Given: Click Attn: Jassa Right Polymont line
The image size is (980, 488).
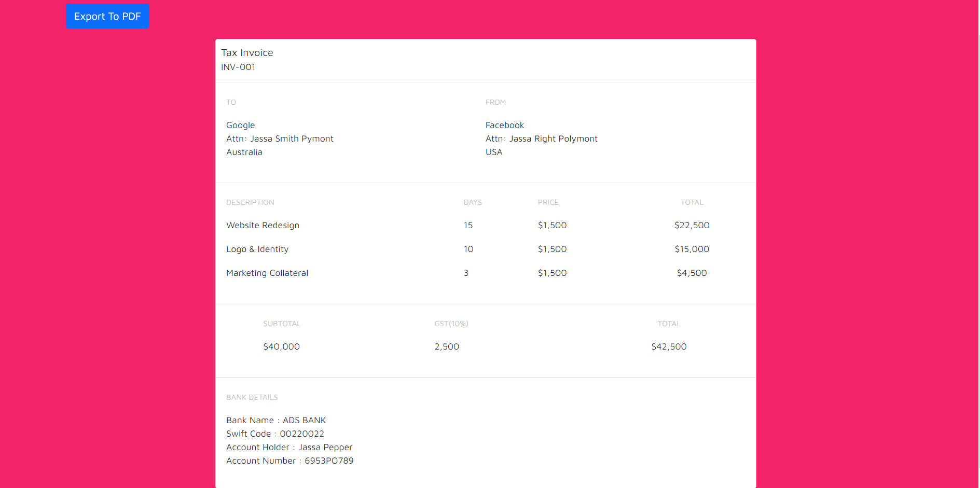Looking at the screenshot, I should [x=541, y=139].
